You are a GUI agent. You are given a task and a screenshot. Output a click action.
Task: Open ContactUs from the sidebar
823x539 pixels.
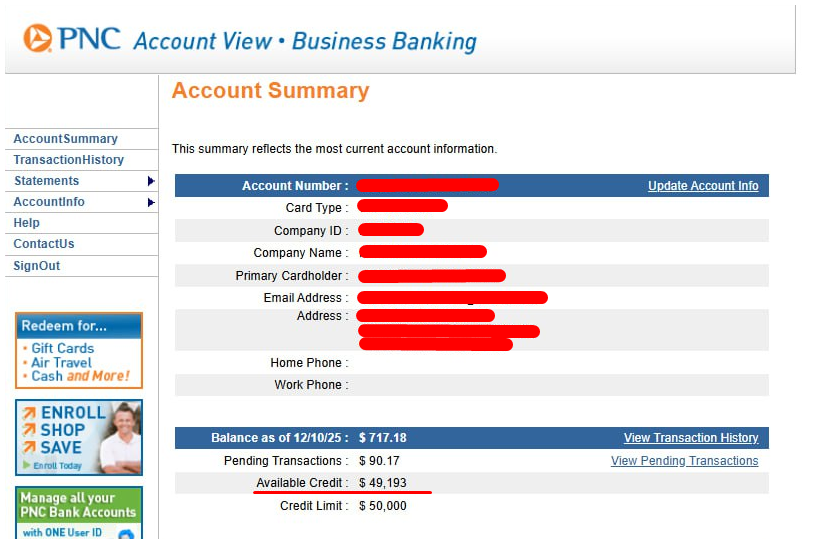(x=44, y=244)
